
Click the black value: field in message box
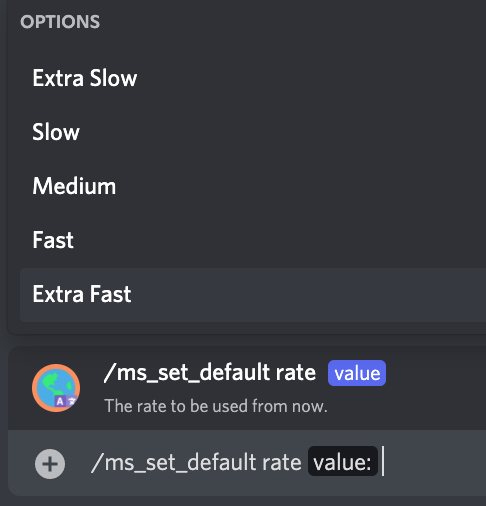pyautogui.click(x=343, y=462)
